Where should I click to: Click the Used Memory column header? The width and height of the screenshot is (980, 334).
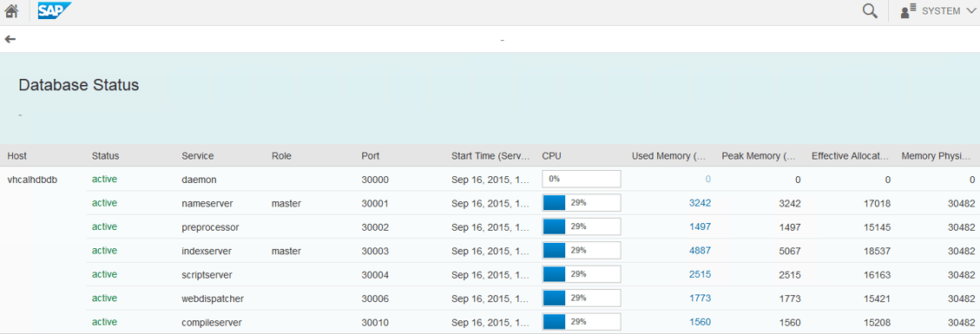668,155
